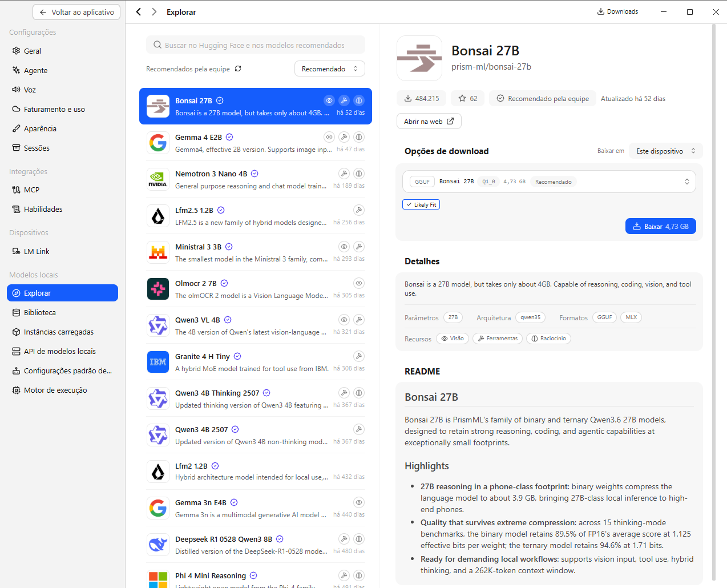Click Visão resource tag

[x=453, y=339]
